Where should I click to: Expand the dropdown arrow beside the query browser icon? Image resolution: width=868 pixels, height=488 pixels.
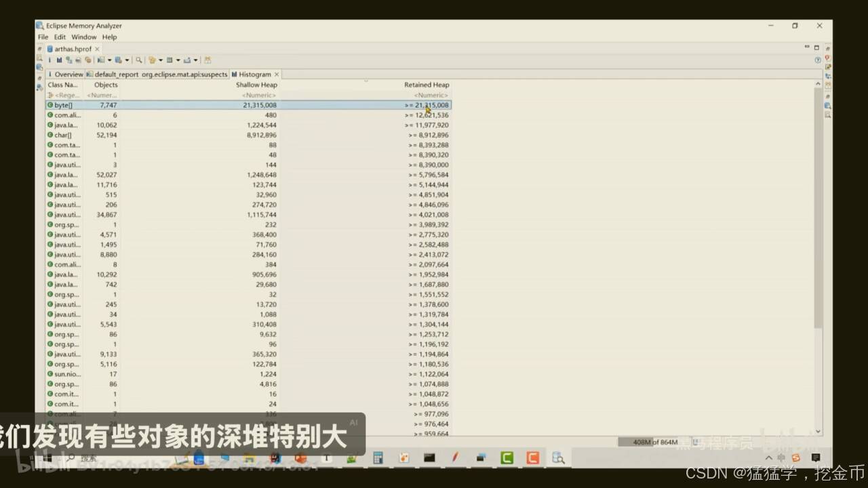(x=160, y=60)
